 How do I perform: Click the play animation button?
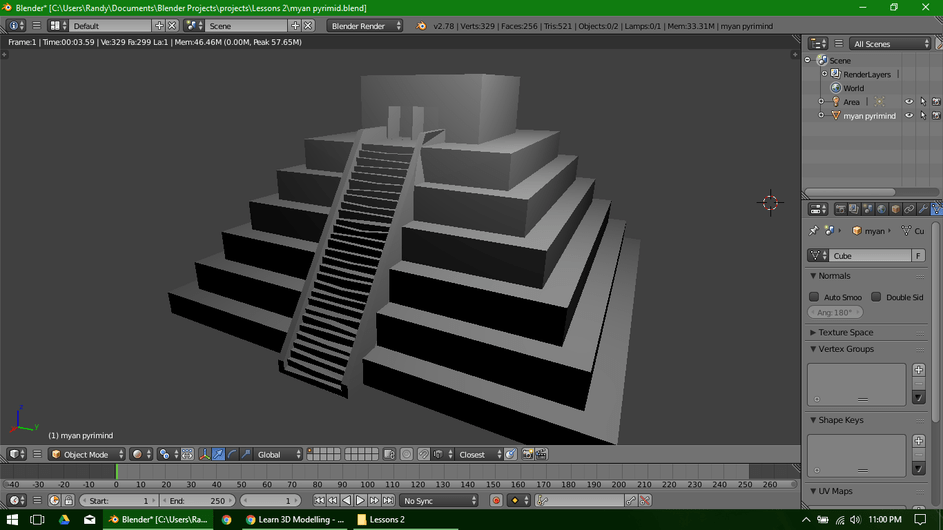pos(360,500)
